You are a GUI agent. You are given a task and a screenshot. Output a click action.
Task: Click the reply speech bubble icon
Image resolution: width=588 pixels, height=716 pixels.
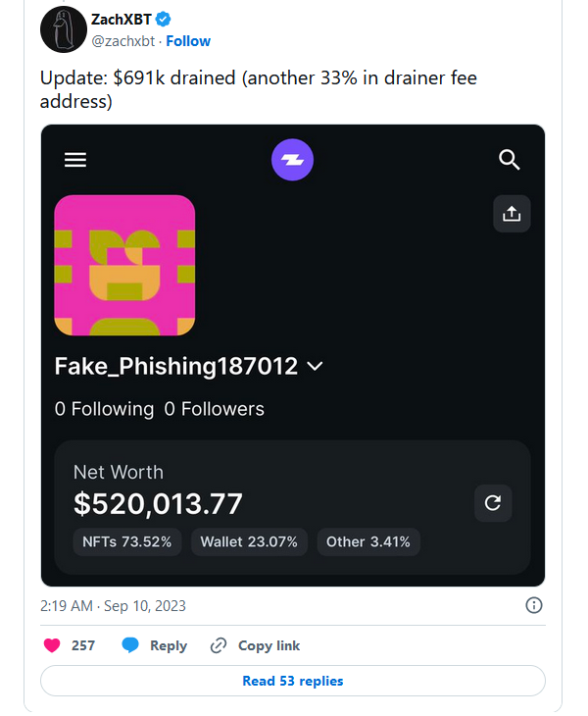[x=130, y=645]
